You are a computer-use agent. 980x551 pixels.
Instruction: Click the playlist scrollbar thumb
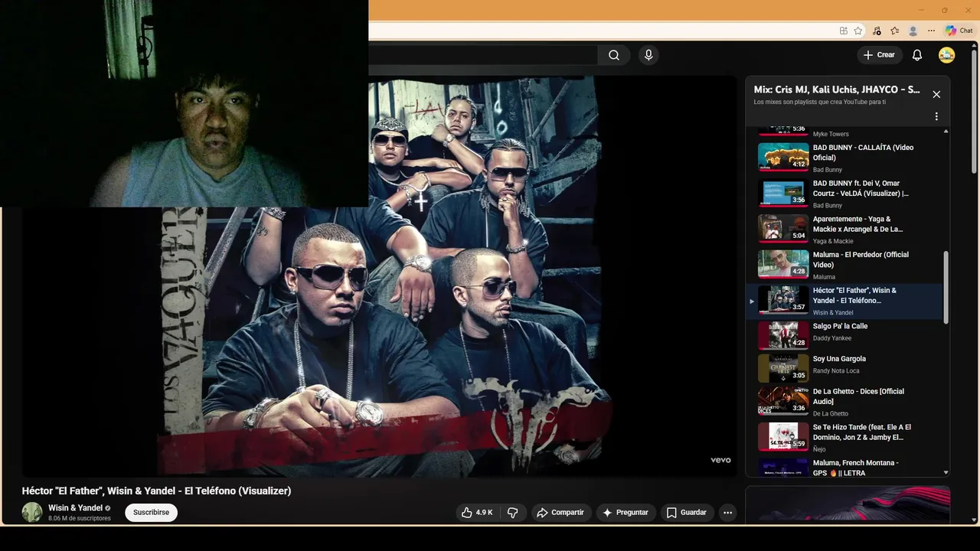click(x=946, y=287)
